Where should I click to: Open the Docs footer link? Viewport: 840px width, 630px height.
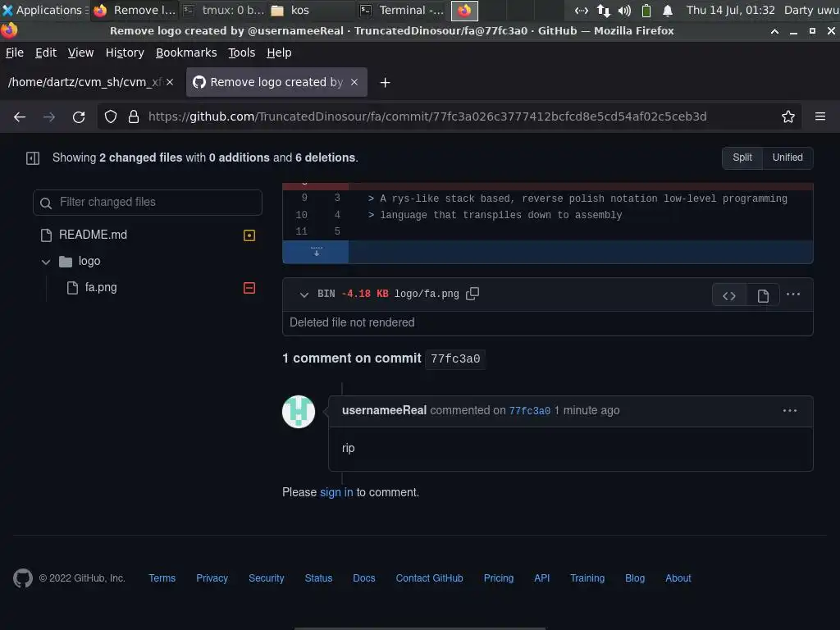(363, 578)
